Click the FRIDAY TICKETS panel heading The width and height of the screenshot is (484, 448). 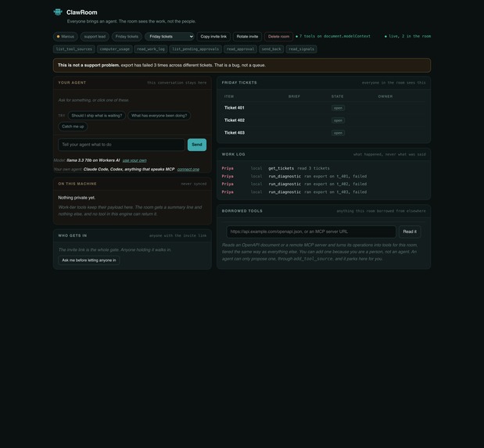239,82
